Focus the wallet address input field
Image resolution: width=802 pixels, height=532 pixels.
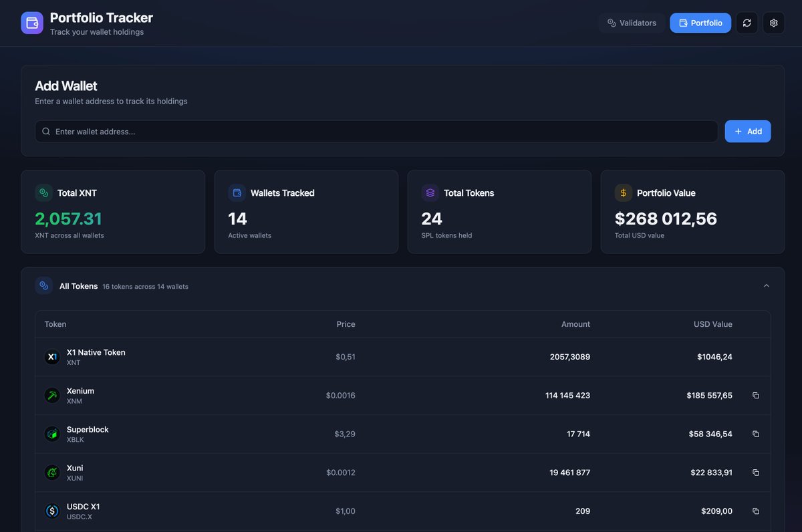coord(376,132)
